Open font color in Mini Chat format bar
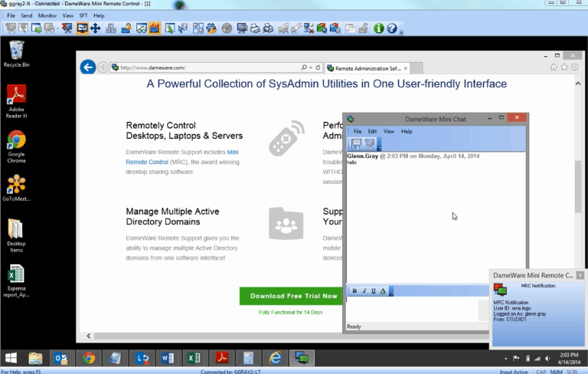This screenshot has height=374, width=588. pos(383,291)
